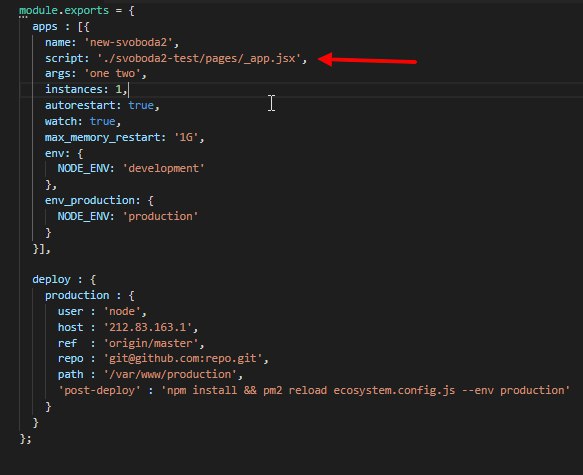Click the 'user' key in deploy

click(70, 311)
